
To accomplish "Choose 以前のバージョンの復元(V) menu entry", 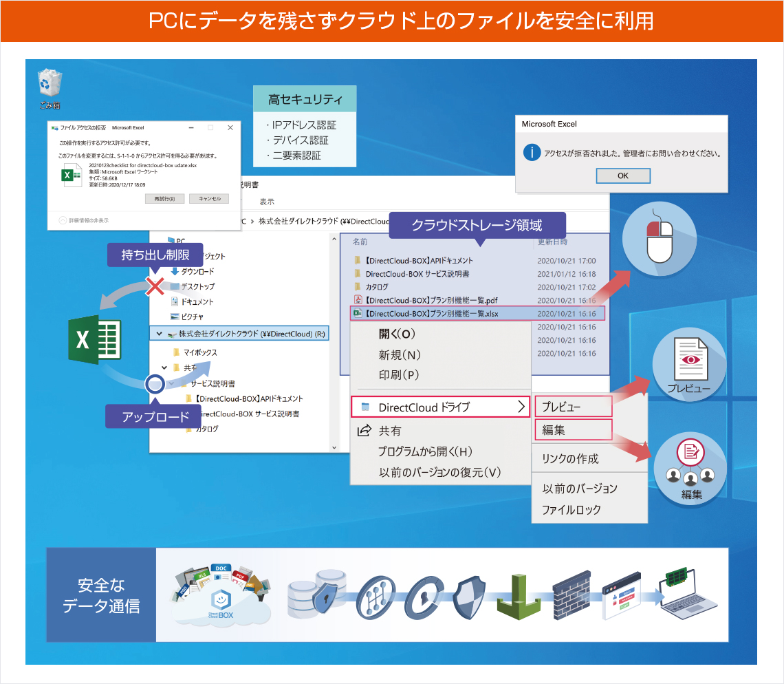I will (x=440, y=472).
